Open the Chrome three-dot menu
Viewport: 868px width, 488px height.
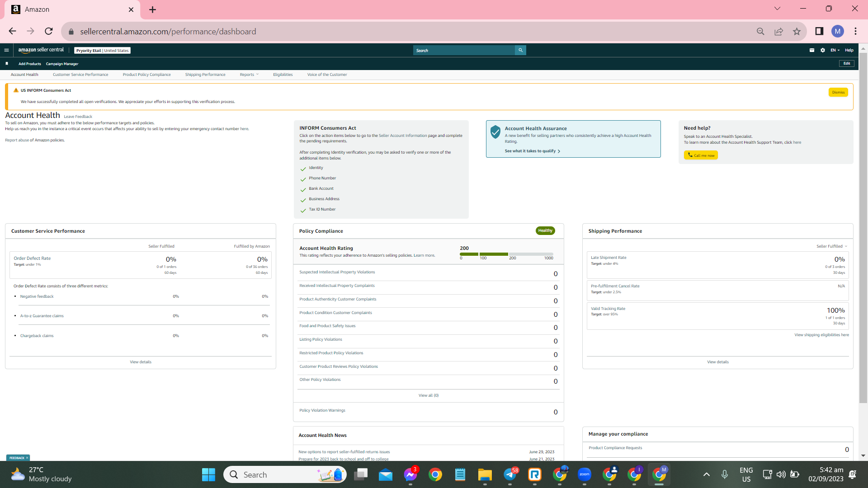coord(855,31)
